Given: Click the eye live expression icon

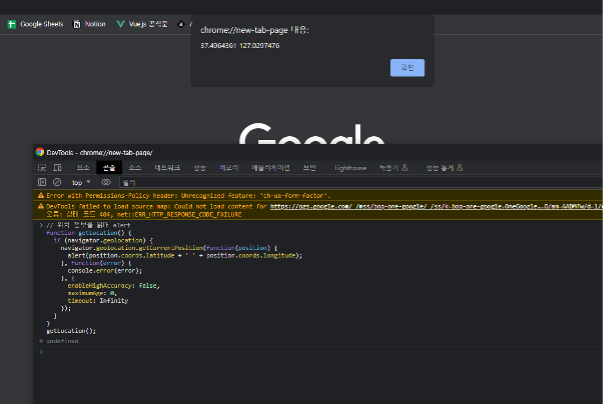Looking at the screenshot, I should [x=106, y=182].
